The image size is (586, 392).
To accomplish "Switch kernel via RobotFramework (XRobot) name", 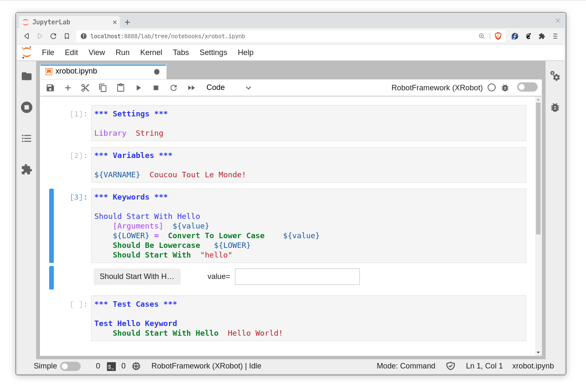I will coord(437,88).
